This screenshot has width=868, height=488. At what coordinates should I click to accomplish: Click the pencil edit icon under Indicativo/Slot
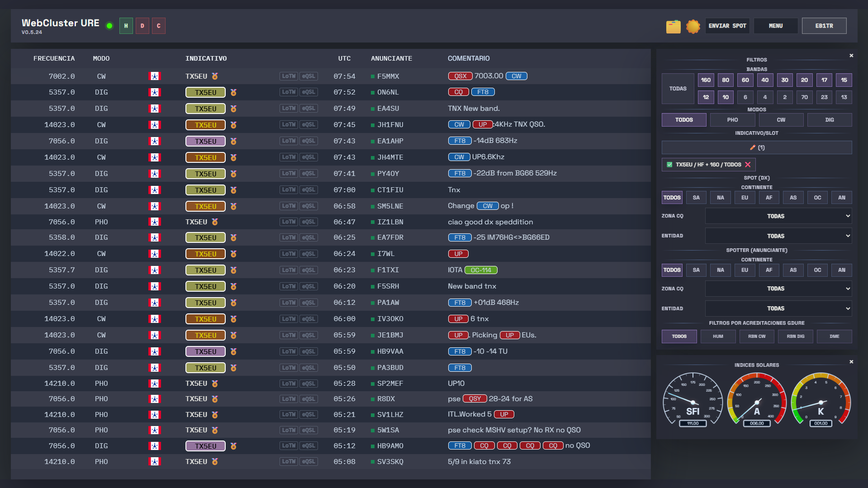752,147
